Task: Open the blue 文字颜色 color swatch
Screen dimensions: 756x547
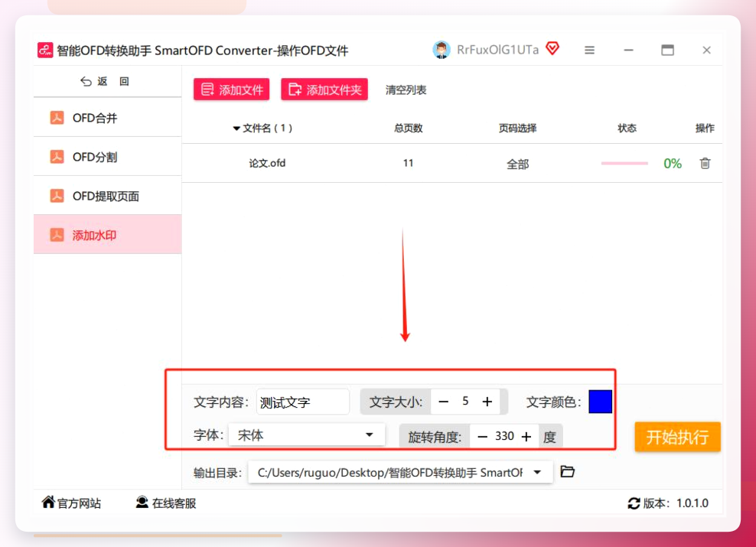Action: pos(600,402)
